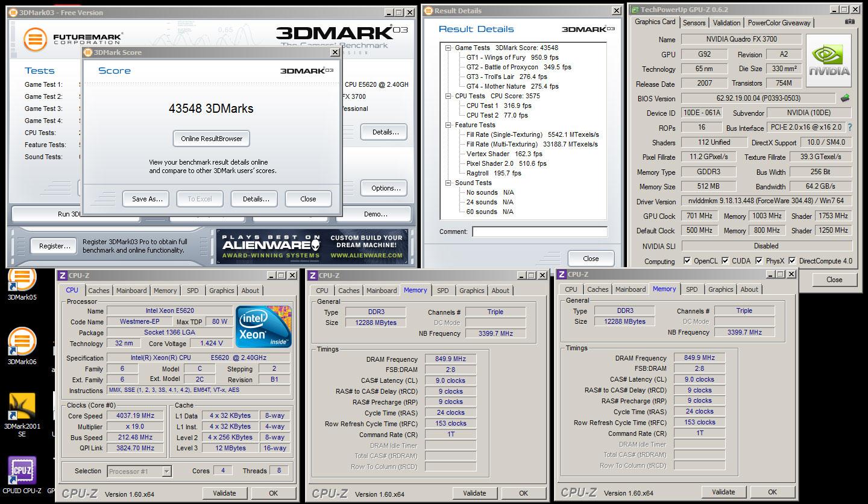Click Close button in Result Details window
The image size is (868, 504).
click(591, 259)
